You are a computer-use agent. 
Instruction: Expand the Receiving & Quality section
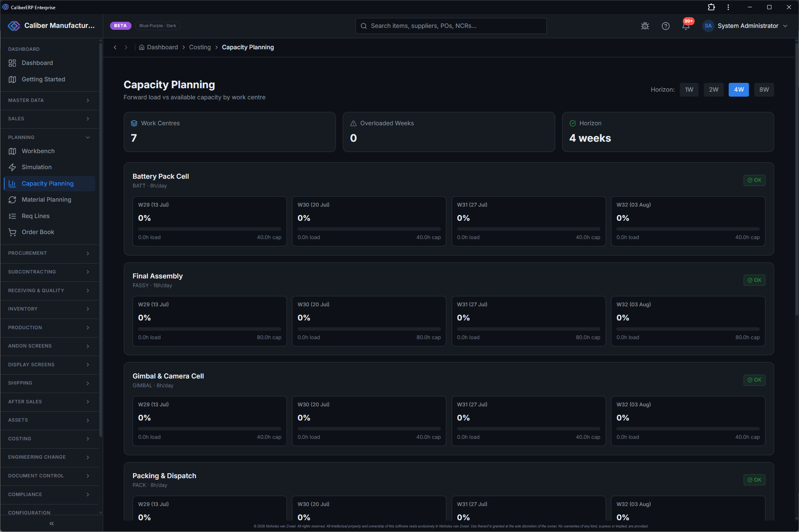49,291
